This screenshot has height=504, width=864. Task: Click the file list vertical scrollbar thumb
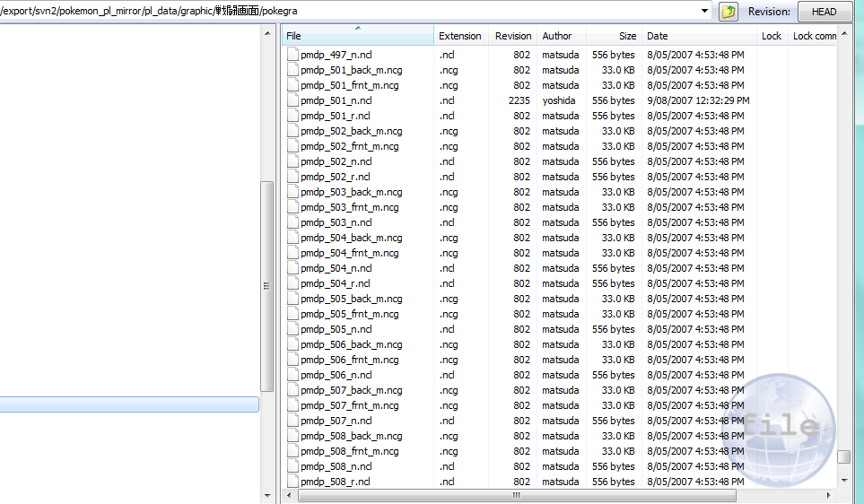[x=844, y=457]
